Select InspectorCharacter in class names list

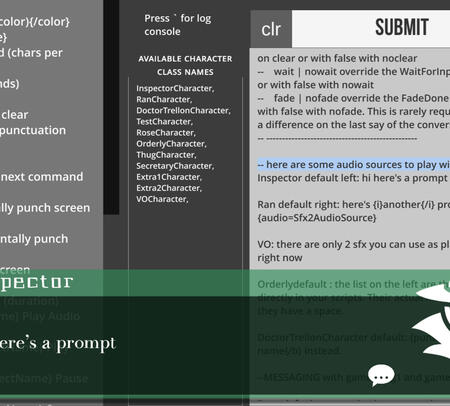click(x=175, y=88)
